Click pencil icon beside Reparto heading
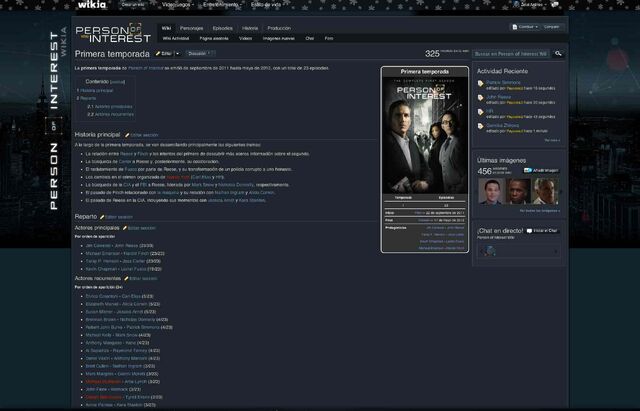640x411 pixels. [x=102, y=217]
